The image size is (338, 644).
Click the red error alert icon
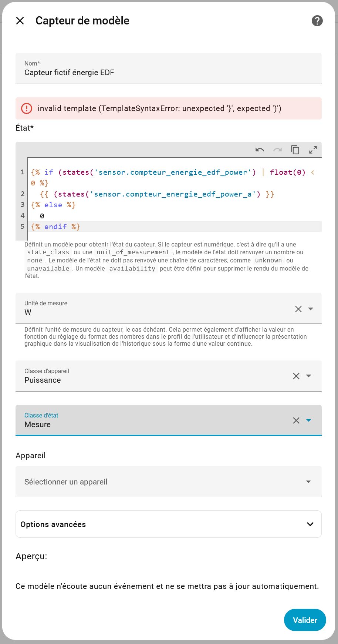click(x=27, y=108)
